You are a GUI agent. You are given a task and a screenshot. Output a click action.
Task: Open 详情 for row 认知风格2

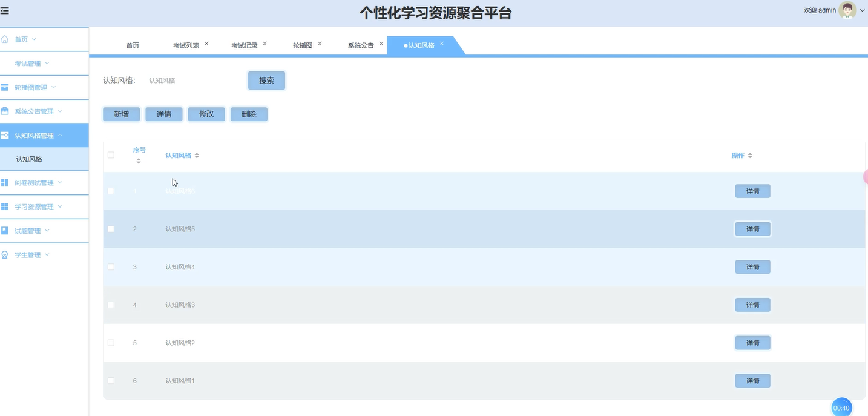tap(752, 343)
